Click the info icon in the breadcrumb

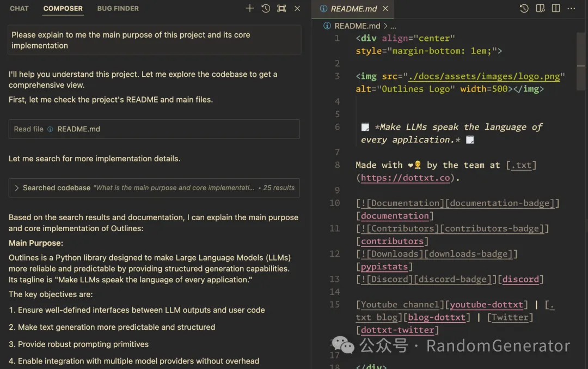tap(327, 26)
